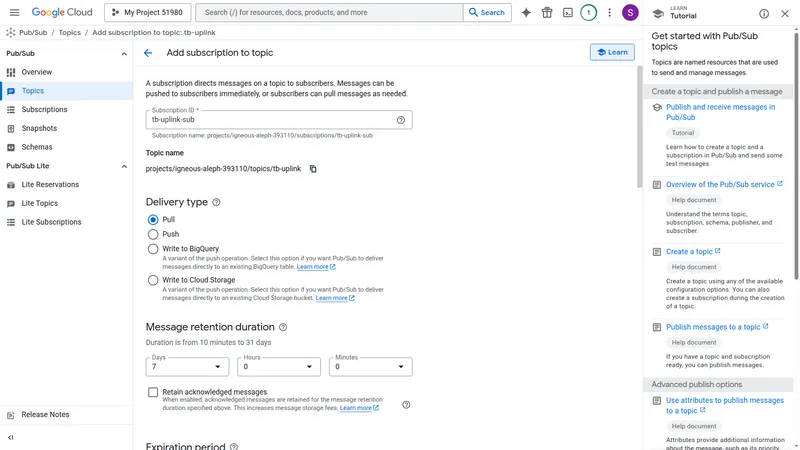800x450 pixels.
Task: Open Create a topic help link
Action: click(693, 252)
